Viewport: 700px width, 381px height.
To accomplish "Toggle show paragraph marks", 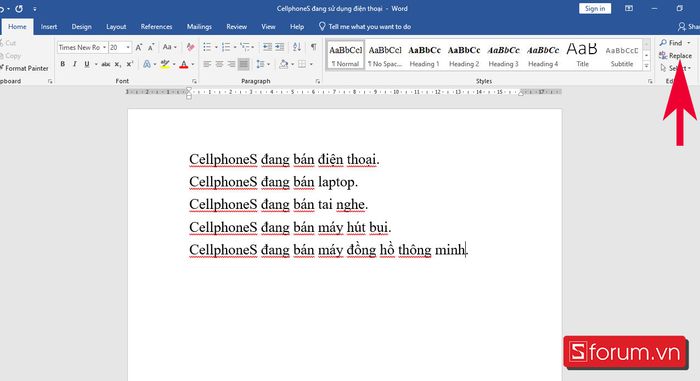I will [314, 47].
